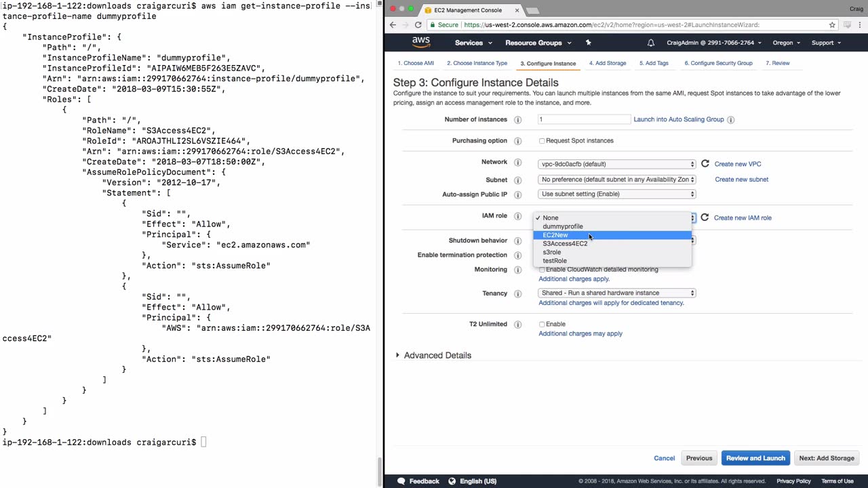Image resolution: width=868 pixels, height=488 pixels.
Task: Refresh the IAM role list
Action: (x=705, y=218)
